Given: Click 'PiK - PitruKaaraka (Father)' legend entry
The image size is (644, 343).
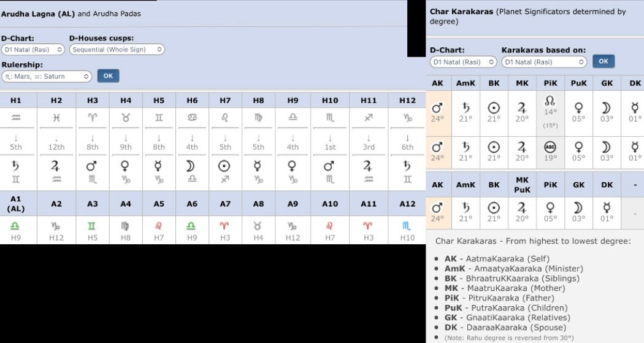Looking at the screenshot, I should (x=499, y=298).
